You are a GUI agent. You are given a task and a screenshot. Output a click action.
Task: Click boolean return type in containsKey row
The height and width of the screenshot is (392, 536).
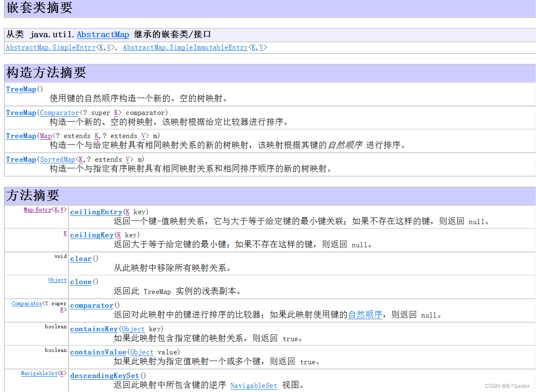coord(56,327)
